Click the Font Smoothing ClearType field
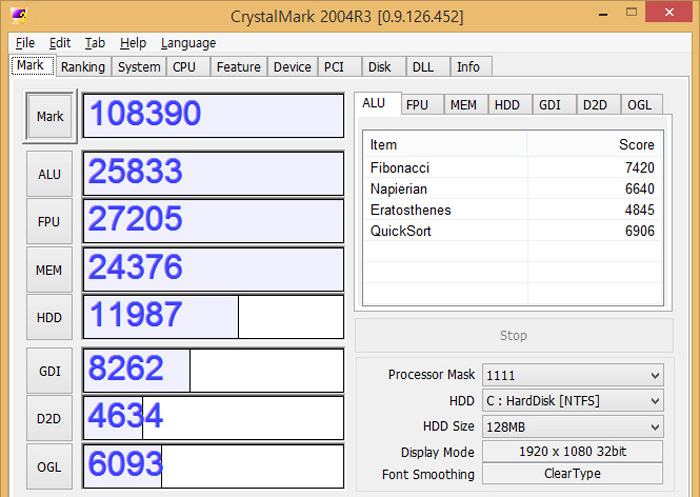The image size is (700, 497). coord(573,473)
